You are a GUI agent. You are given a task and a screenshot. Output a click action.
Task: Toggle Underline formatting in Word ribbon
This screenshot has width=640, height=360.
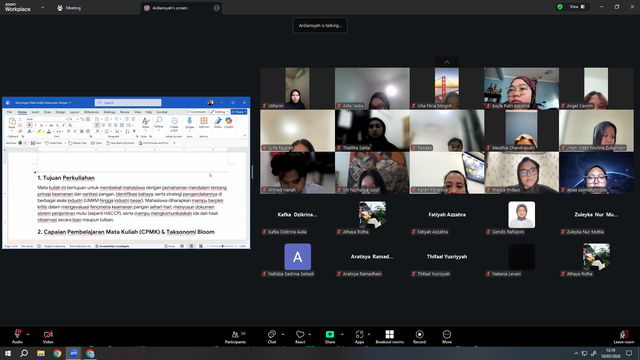pos(41,125)
